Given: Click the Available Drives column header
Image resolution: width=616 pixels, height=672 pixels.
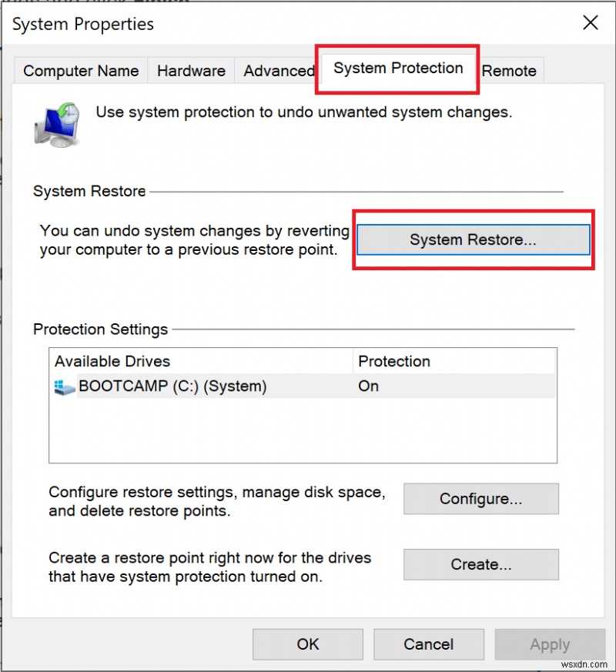Looking at the screenshot, I should [x=112, y=361].
